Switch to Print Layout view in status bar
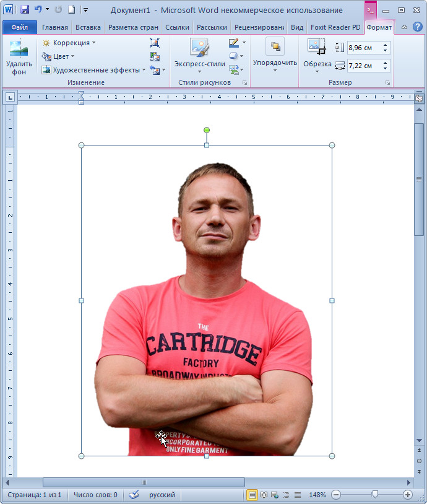 [x=252, y=495]
